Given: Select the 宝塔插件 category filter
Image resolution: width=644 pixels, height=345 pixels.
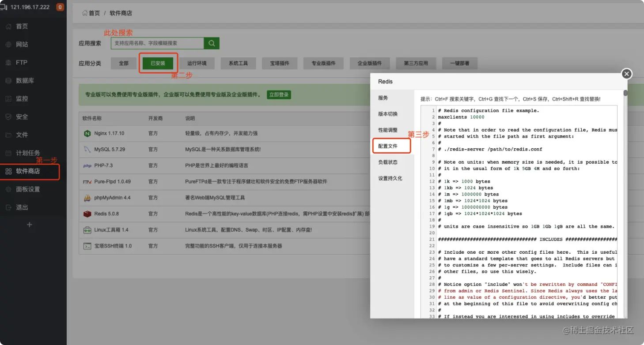Looking at the screenshot, I should [x=280, y=64].
